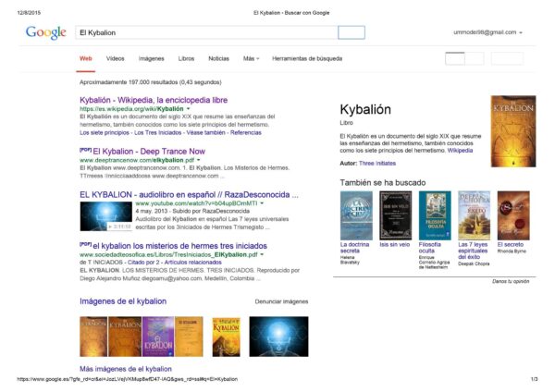
Task: Switch to the Vídeos tab
Action: 115,59
